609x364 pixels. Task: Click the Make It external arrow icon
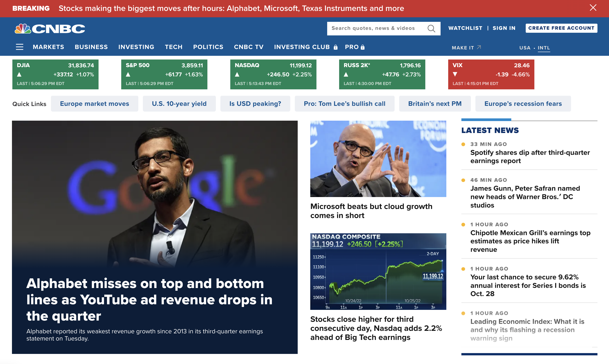pyautogui.click(x=479, y=47)
